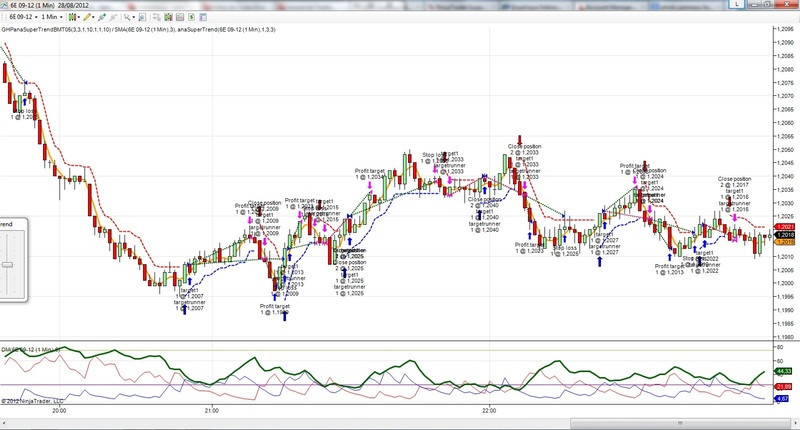Open the chart properties icon
Screen dimensions: 800x430
pos(203,17)
